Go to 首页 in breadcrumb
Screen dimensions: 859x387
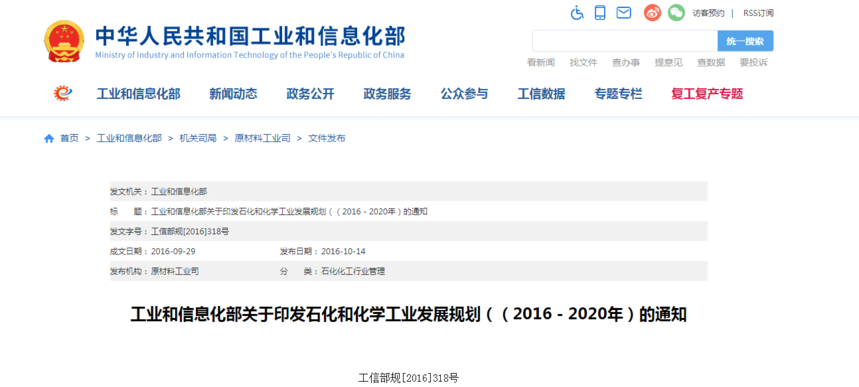[x=69, y=138]
